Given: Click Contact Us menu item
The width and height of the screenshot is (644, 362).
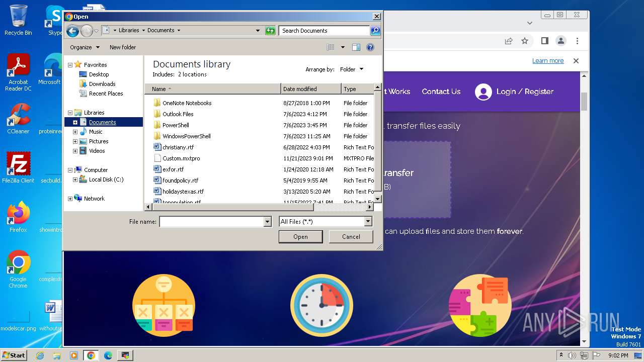Looking at the screenshot, I should (441, 92).
